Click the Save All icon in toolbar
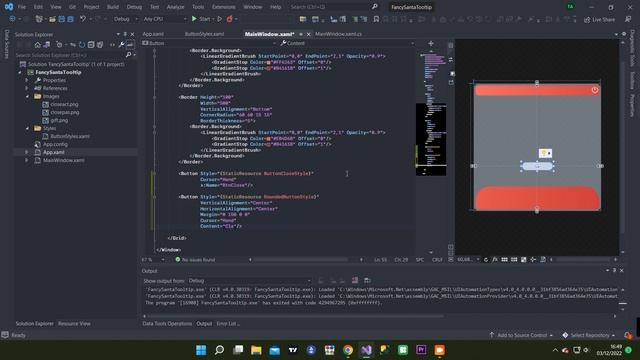The image size is (640, 360). coord(70,19)
